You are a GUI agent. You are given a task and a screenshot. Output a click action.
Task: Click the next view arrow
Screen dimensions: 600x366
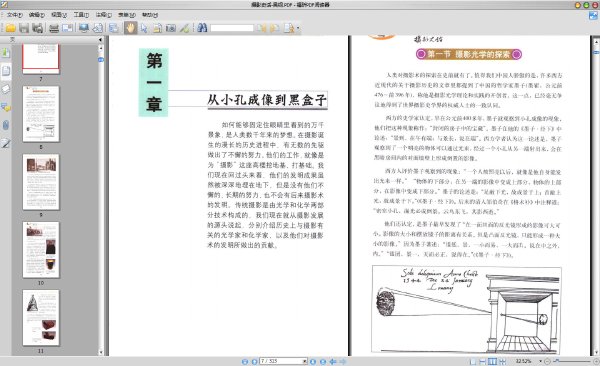343,361
